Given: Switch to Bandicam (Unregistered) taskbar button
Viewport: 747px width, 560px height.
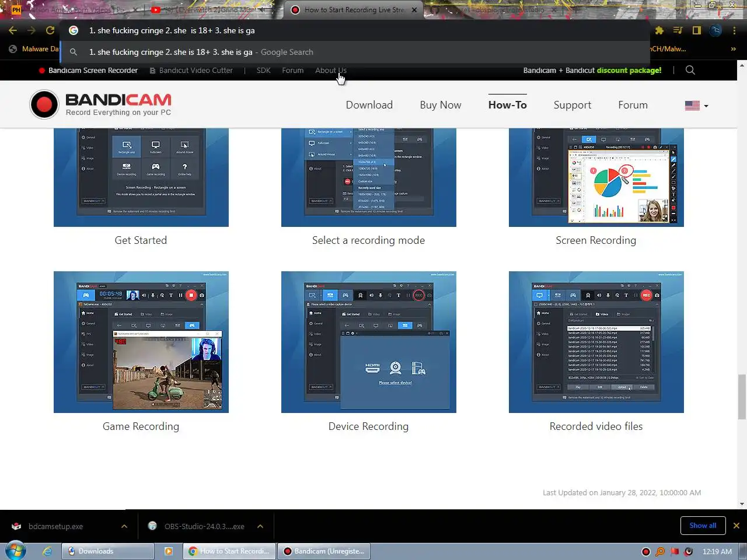Looking at the screenshot, I should point(324,551).
